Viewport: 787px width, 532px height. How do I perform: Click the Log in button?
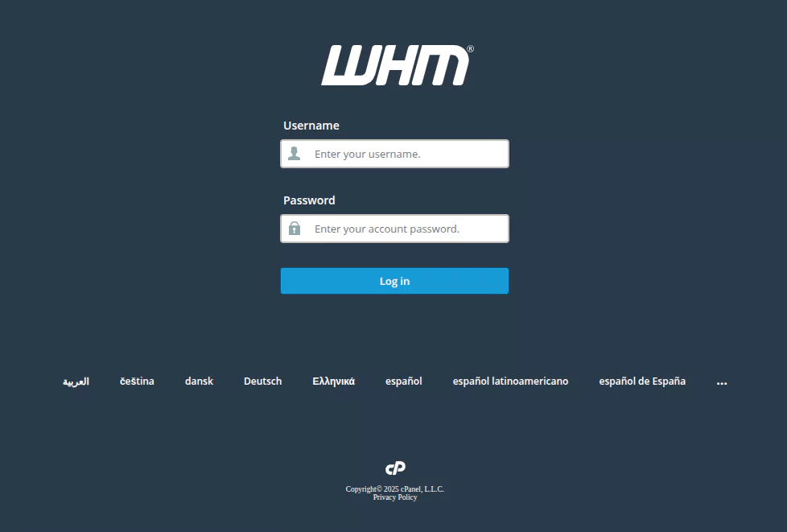[x=394, y=281]
